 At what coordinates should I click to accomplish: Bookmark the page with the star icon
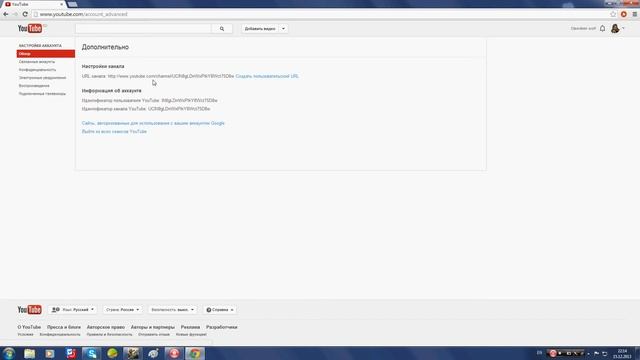[613, 14]
